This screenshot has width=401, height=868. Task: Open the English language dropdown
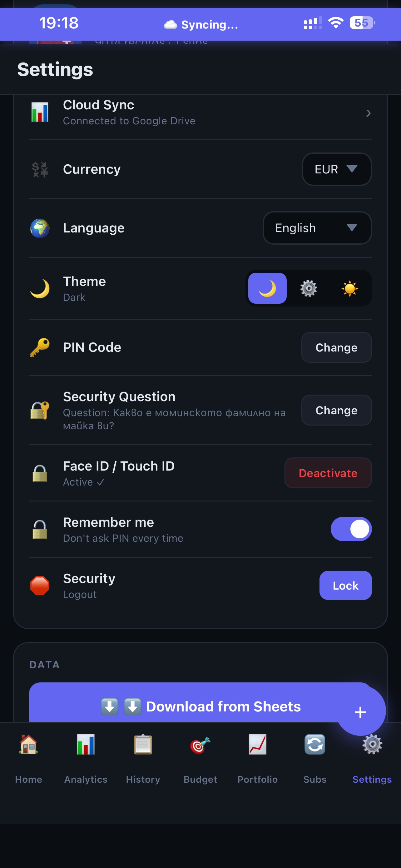[x=317, y=228]
